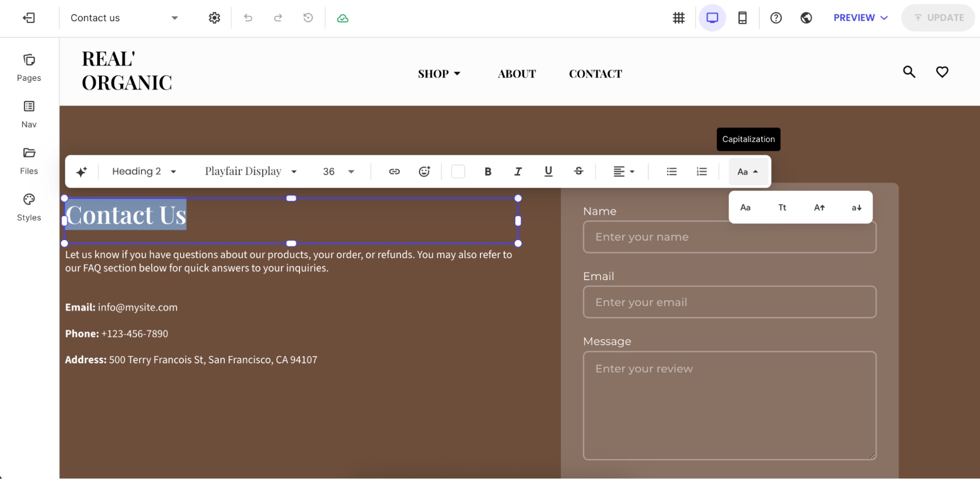This screenshot has width=980, height=479.
Task: Click the site search magnifier icon
Action: (x=909, y=72)
